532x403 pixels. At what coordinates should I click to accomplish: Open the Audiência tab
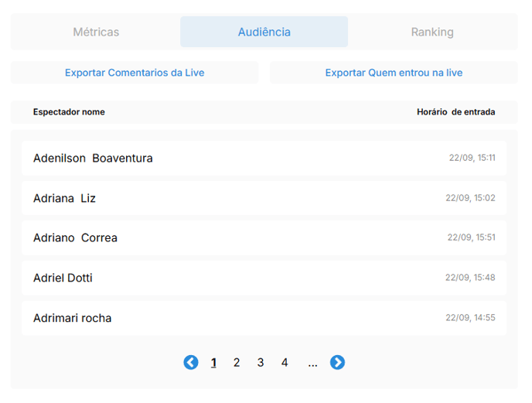click(264, 32)
